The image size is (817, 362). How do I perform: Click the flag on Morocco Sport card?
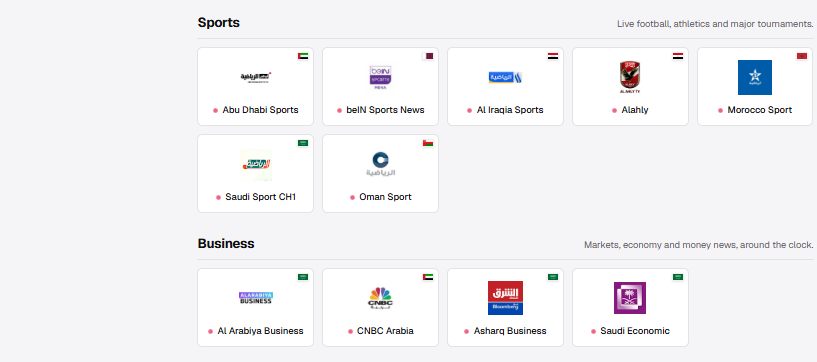[802, 56]
